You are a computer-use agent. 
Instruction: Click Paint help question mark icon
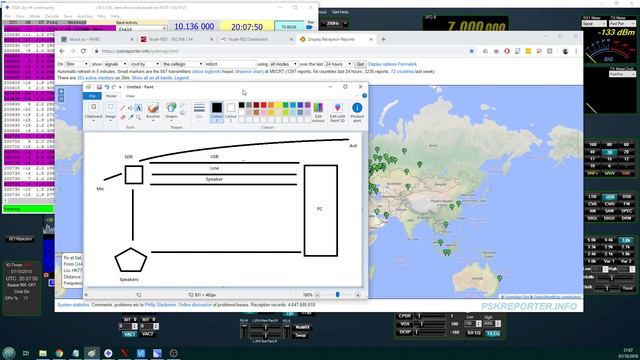(x=364, y=96)
